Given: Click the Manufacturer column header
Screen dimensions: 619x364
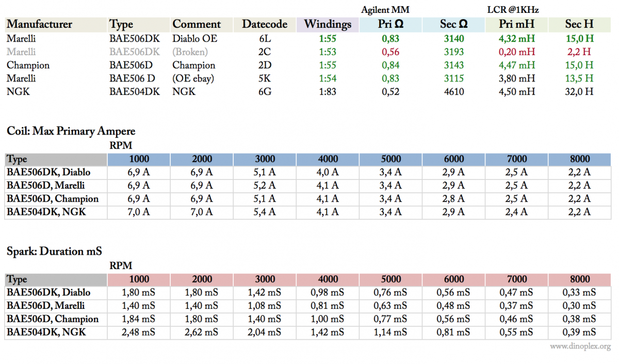Looking at the screenshot, I should [x=39, y=24].
